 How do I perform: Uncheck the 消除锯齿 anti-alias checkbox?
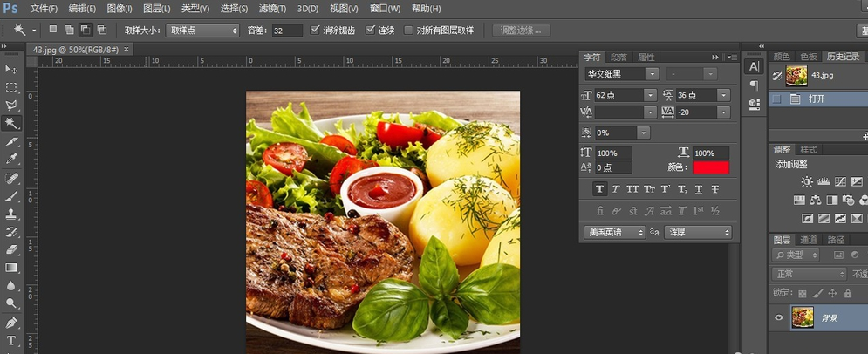[316, 30]
